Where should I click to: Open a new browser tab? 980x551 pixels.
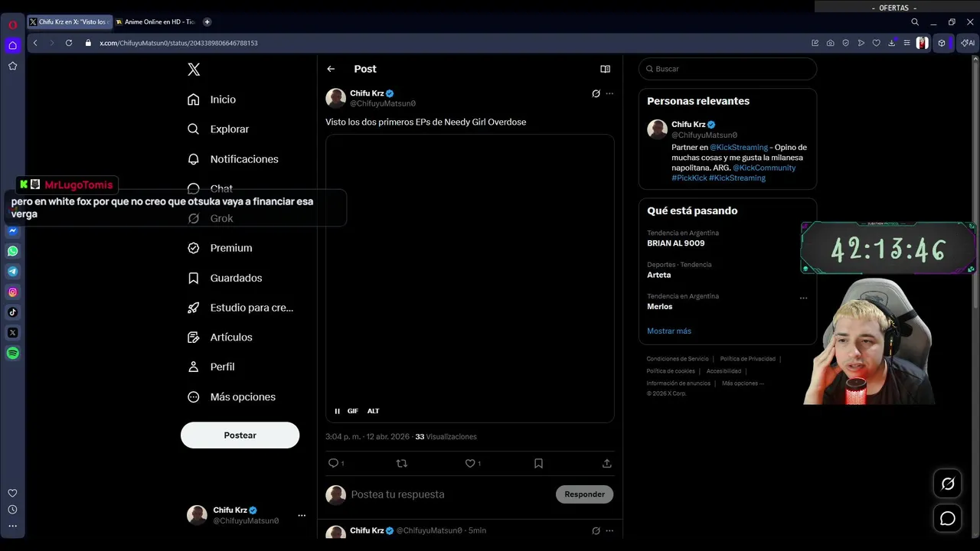coord(207,22)
